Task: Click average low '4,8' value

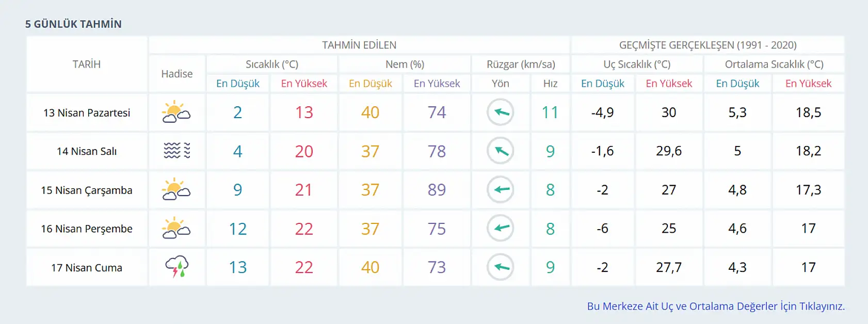Action: tap(737, 189)
